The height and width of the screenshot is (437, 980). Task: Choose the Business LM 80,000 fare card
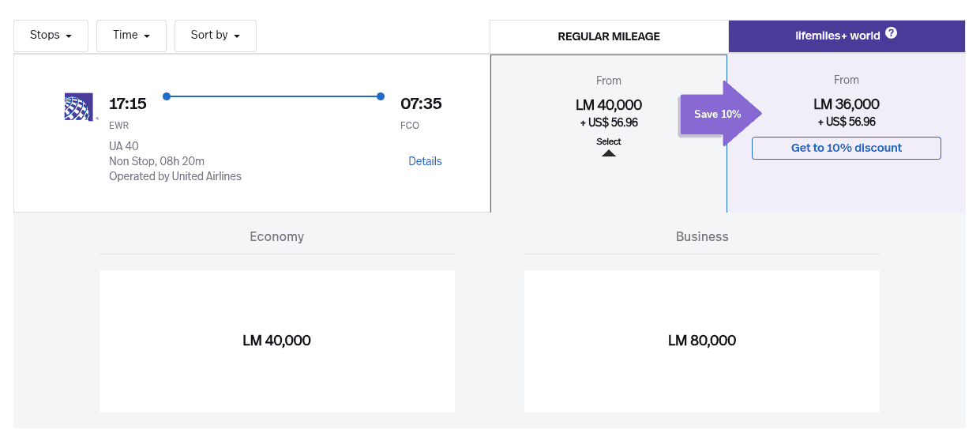coord(701,341)
